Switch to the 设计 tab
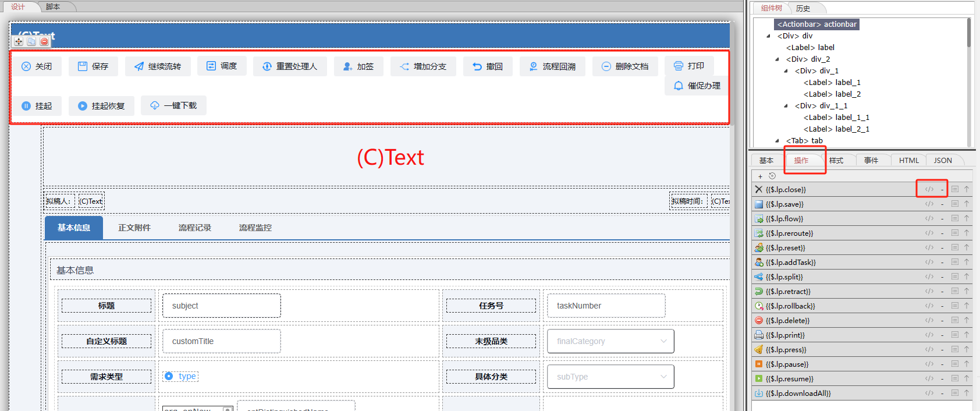Screen dimensions: 980x411 point(18,6)
